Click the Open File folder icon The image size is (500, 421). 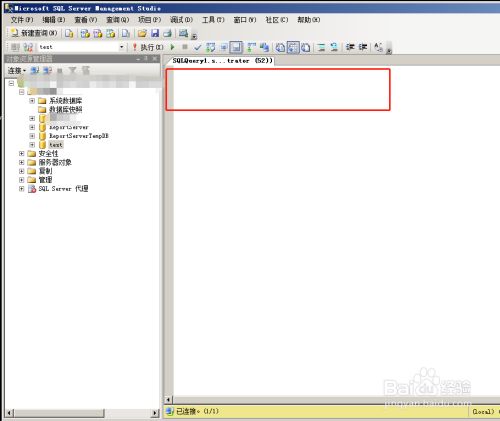pos(142,33)
